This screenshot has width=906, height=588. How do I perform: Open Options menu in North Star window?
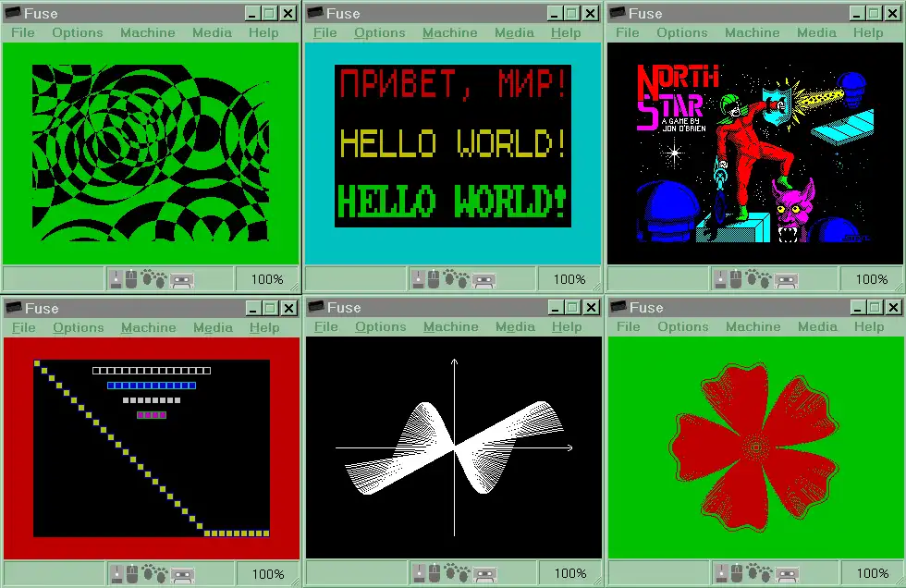[682, 33]
